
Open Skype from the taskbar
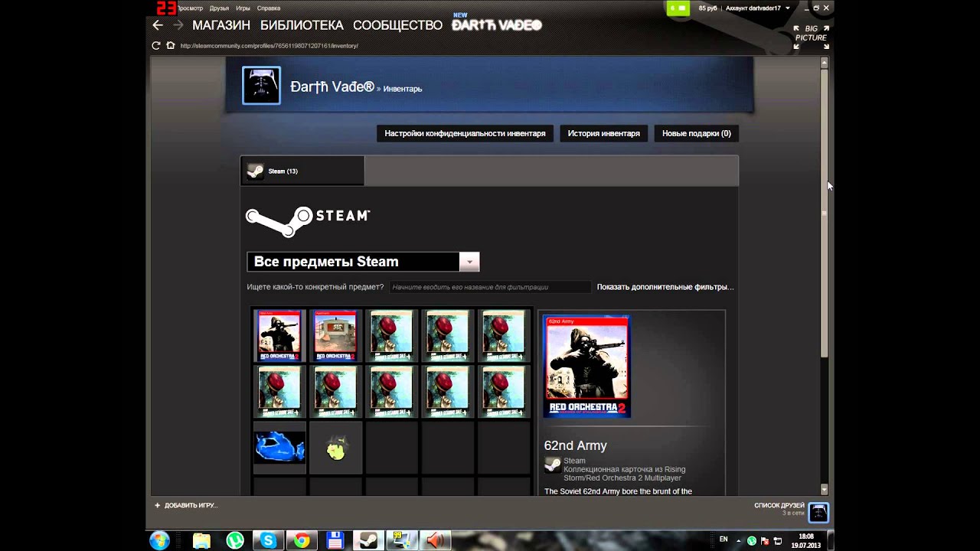268,541
